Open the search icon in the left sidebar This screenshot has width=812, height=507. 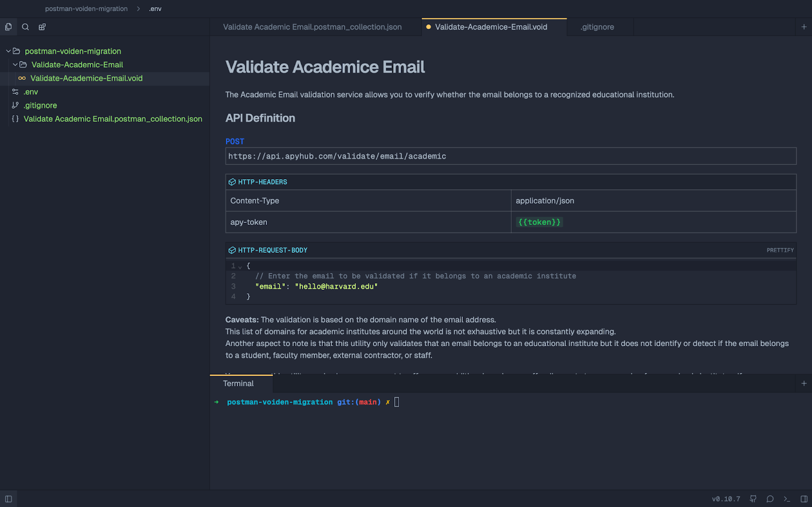25,26
